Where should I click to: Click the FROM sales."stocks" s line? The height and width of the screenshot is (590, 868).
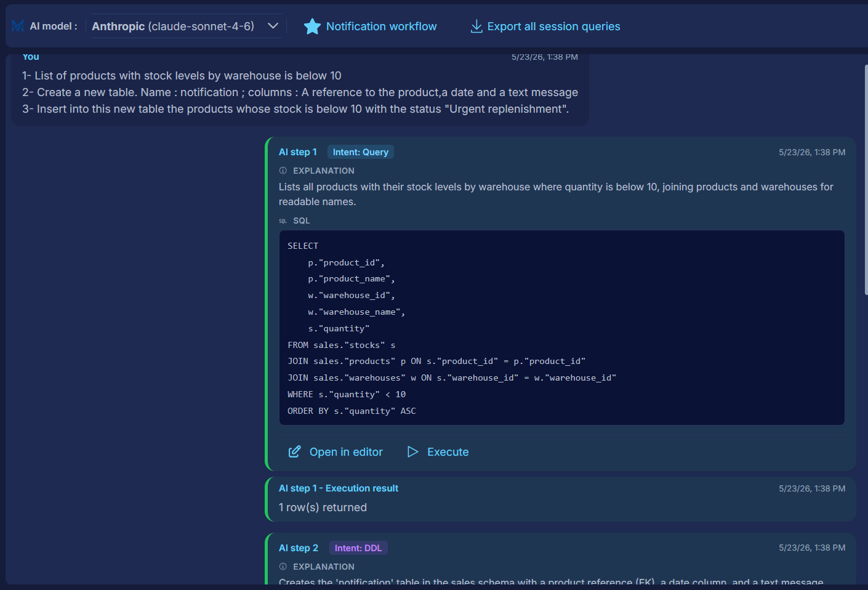(342, 346)
